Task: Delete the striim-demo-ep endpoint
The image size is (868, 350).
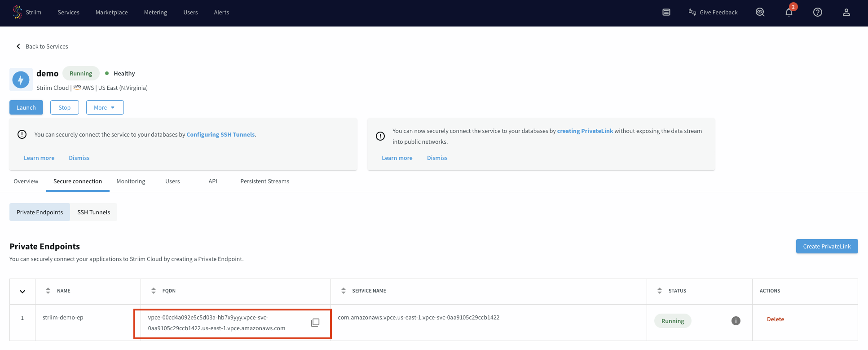Action: (x=775, y=319)
